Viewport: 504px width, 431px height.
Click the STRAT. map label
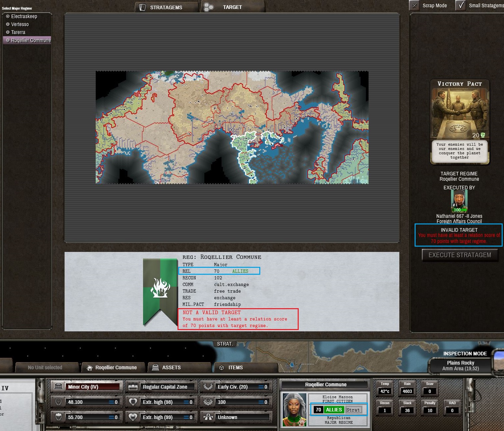tap(225, 344)
